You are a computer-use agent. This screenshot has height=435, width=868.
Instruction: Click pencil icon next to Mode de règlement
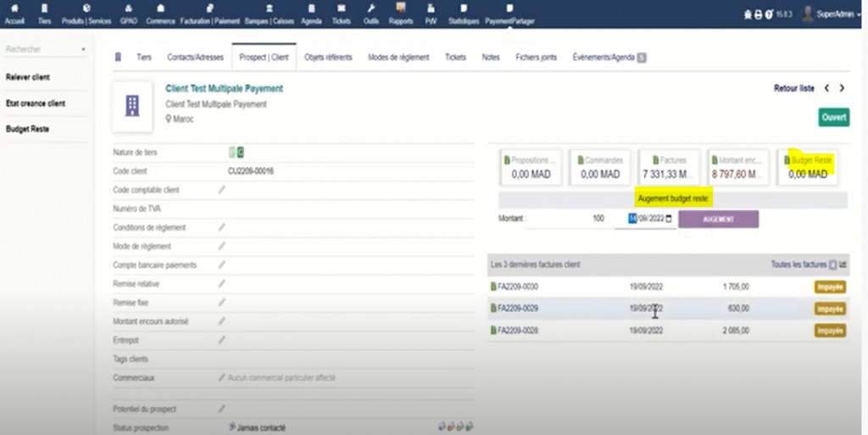(222, 246)
